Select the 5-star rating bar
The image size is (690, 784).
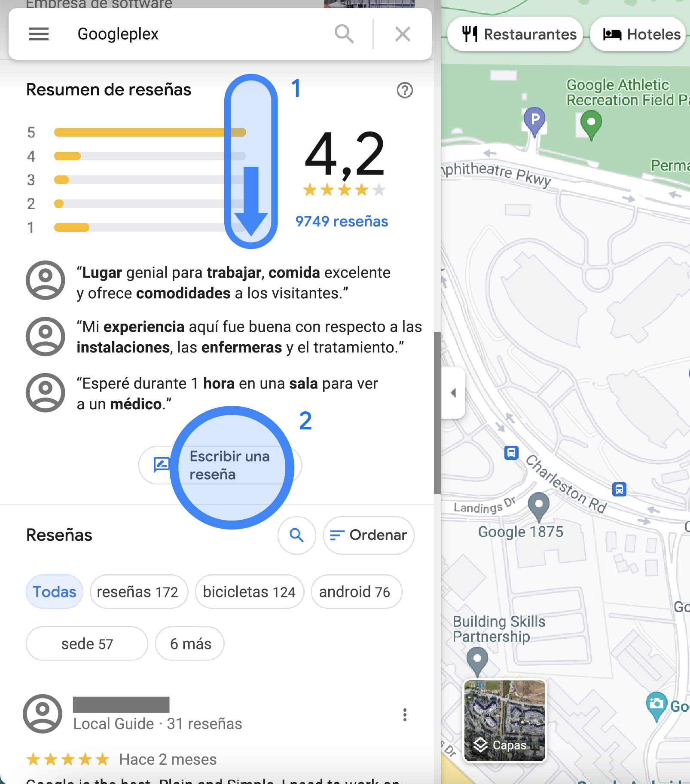150,132
